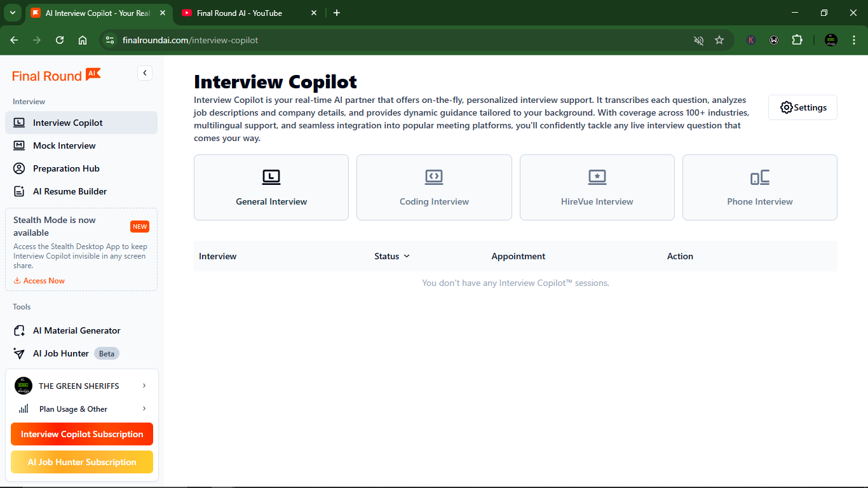Select the General Interview card

(x=271, y=187)
